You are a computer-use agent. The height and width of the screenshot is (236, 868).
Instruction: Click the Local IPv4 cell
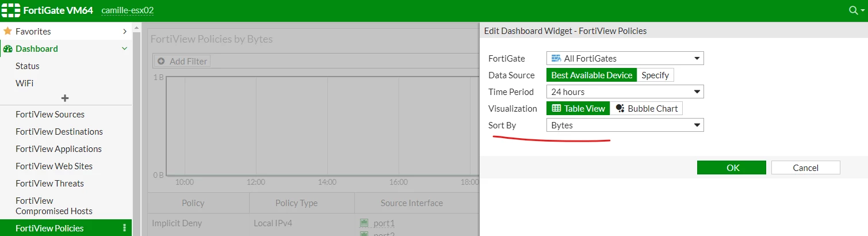click(x=273, y=223)
